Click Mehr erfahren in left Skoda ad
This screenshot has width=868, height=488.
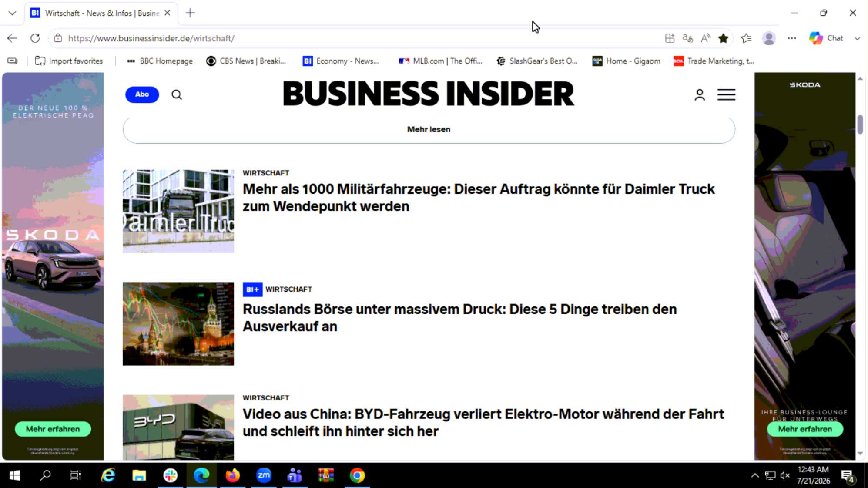[x=53, y=429]
